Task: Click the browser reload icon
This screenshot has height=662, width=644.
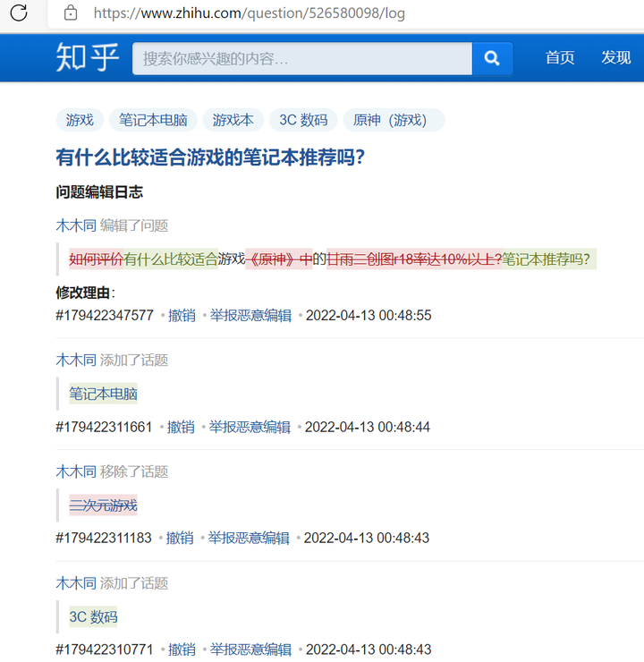Action: [x=19, y=13]
